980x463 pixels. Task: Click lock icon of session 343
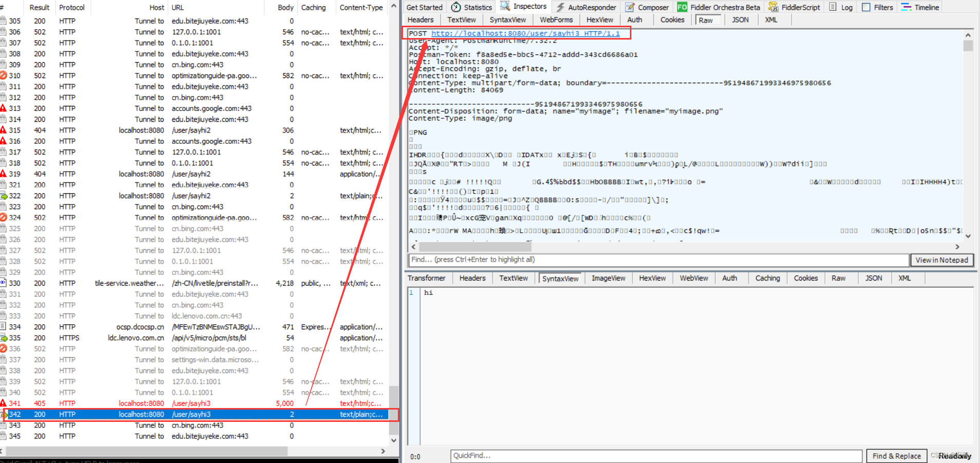[x=3, y=425]
